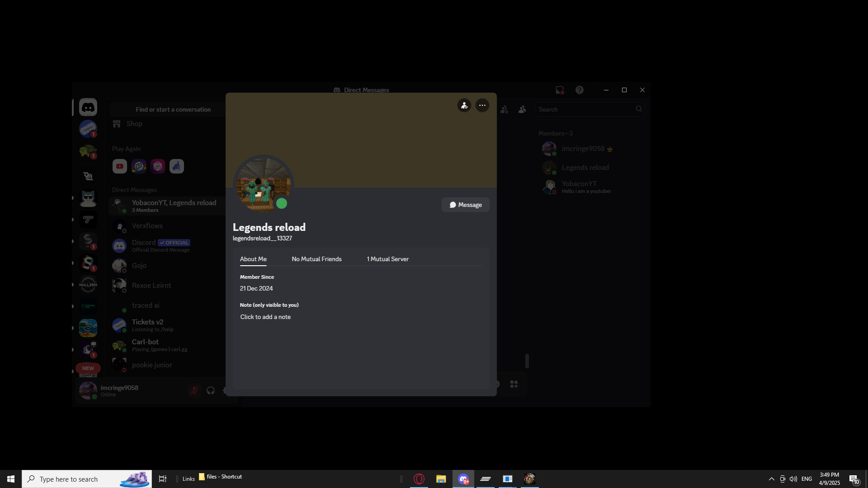
Task: Click the volume speaker tray icon
Action: coord(793,479)
